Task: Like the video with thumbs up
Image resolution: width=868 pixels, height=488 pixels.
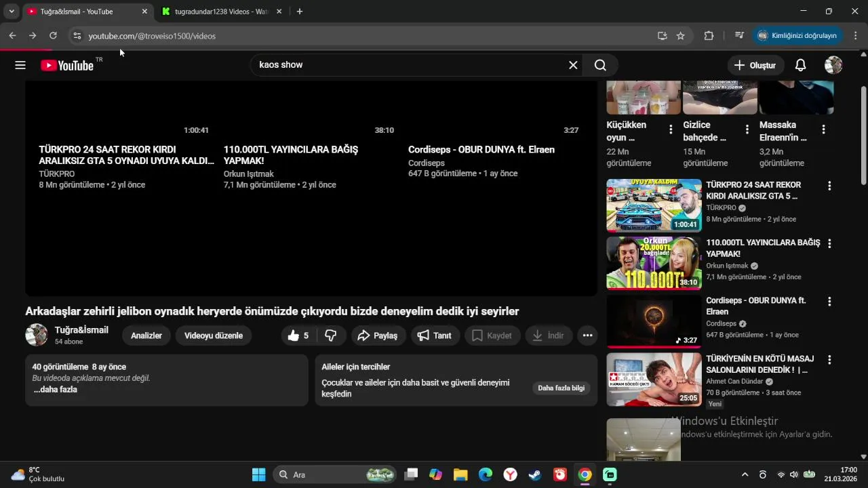Action: tap(298, 335)
